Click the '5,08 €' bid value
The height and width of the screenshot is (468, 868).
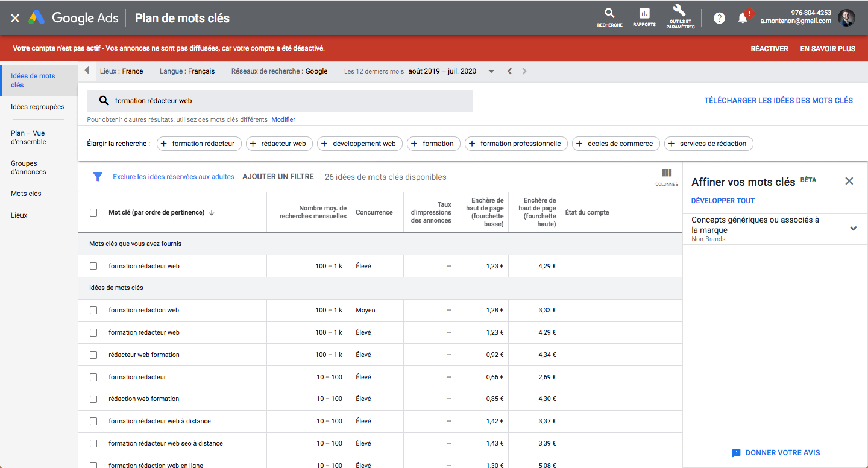(547, 466)
